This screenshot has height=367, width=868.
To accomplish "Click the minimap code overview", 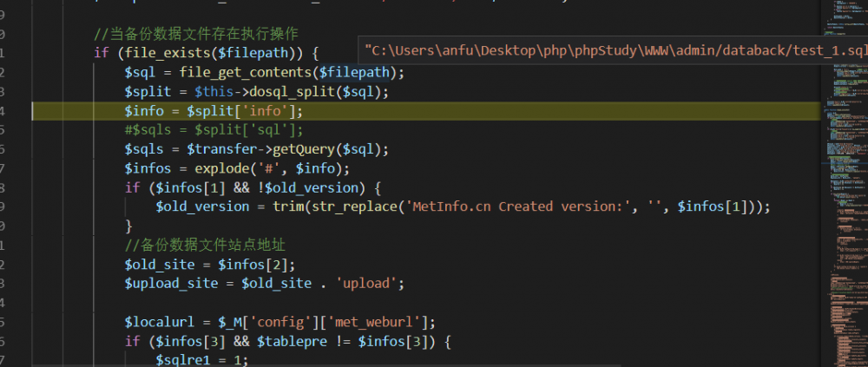I will [x=847, y=174].
